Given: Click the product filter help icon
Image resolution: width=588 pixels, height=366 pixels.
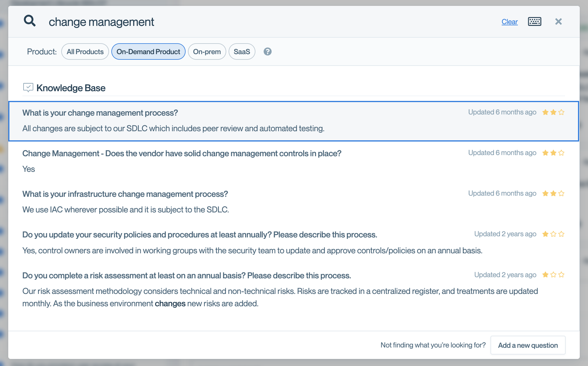Looking at the screenshot, I should tap(267, 51).
